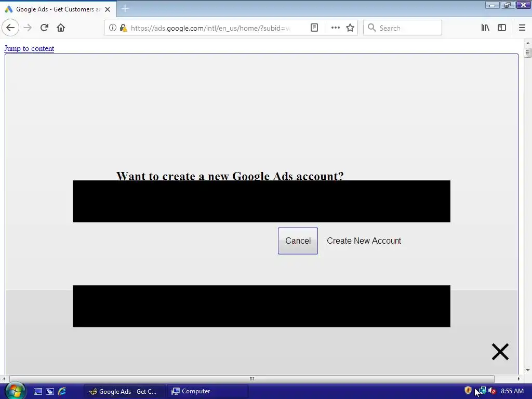Viewport: 532px width, 399px height.
Task: Show sidebars icon
Action: [502, 28]
